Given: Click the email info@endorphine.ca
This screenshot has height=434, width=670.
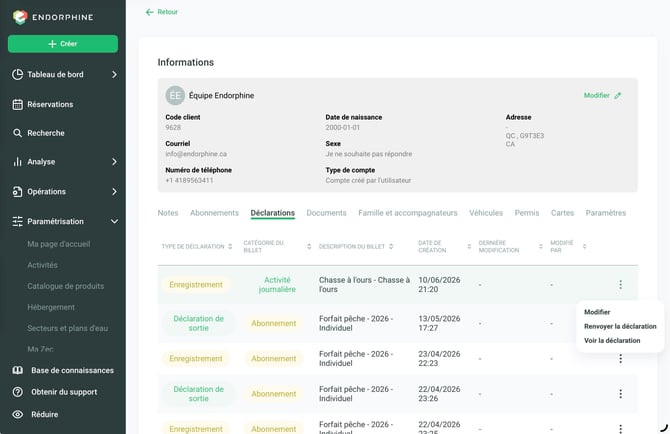Looking at the screenshot, I should (196, 154).
